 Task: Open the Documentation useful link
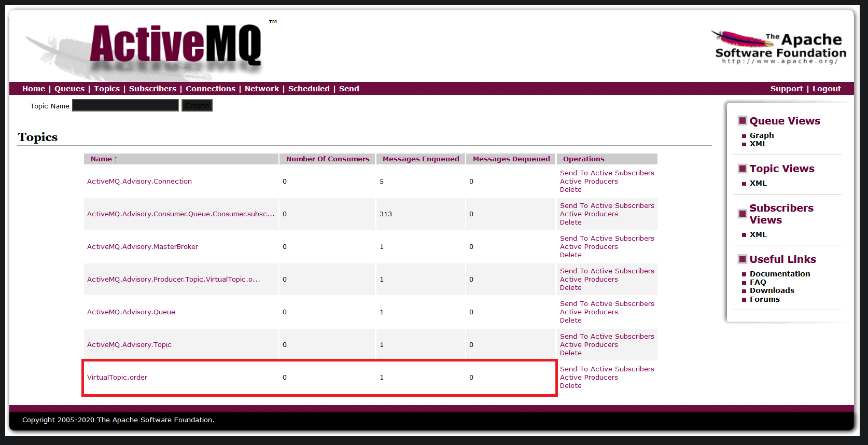pyautogui.click(x=780, y=274)
